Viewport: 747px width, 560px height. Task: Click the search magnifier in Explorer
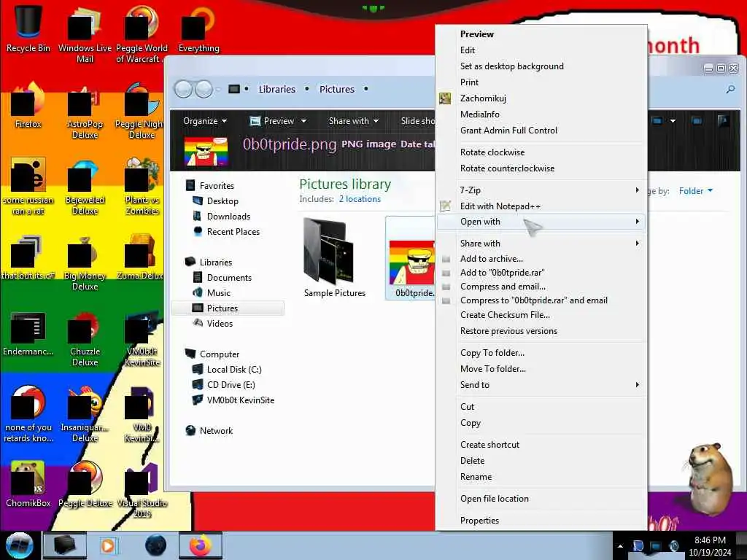(729, 89)
